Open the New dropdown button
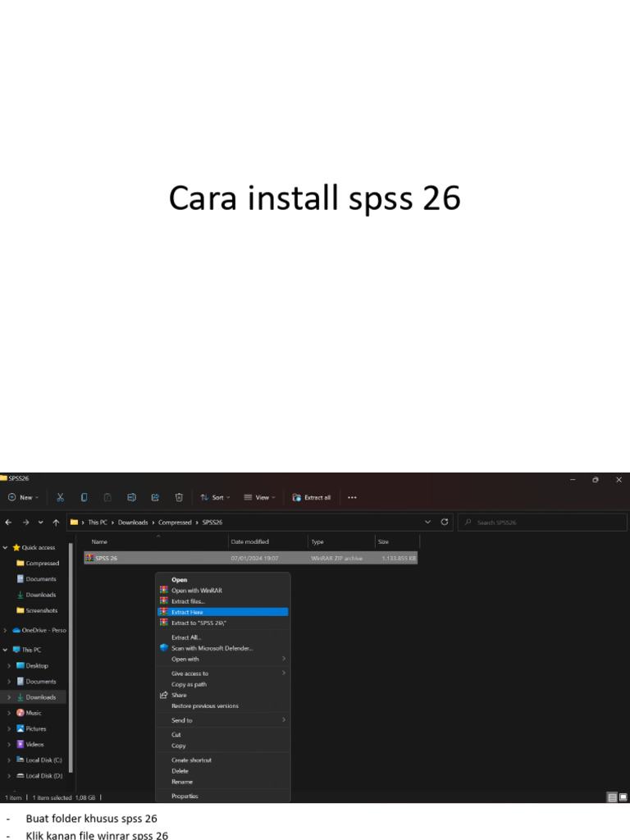 [x=24, y=497]
